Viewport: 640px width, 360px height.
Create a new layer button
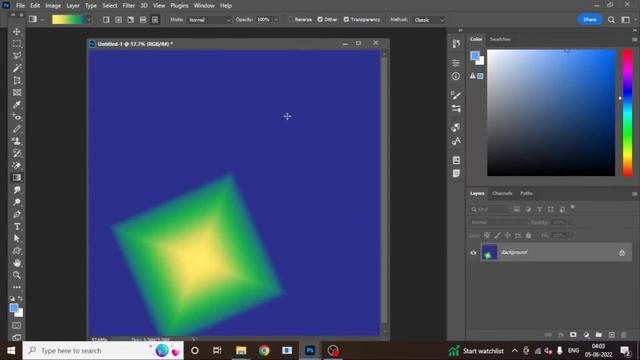[x=611, y=335]
